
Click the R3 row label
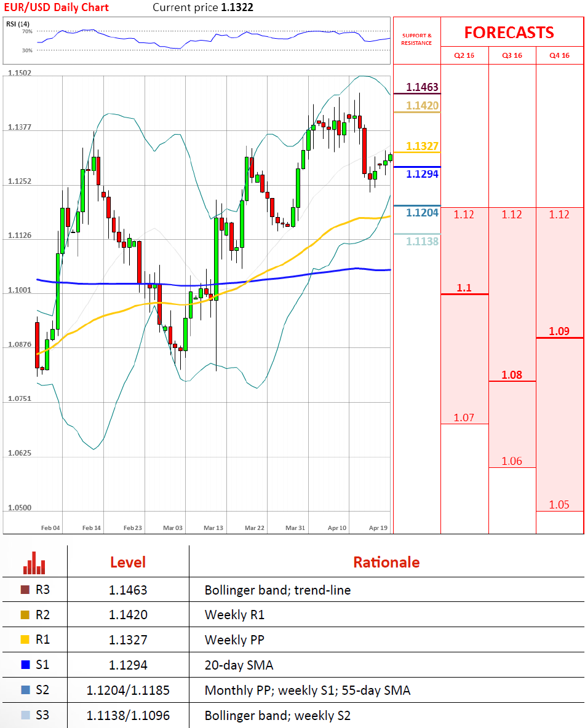(x=42, y=590)
